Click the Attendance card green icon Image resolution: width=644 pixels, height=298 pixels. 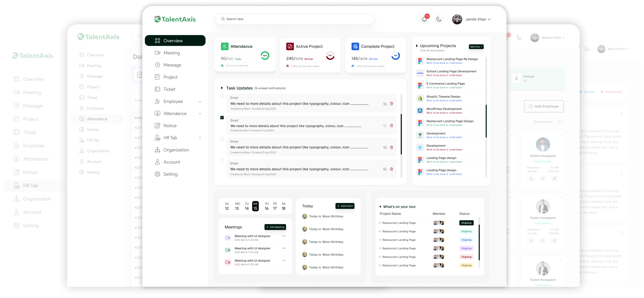[x=224, y=47]
